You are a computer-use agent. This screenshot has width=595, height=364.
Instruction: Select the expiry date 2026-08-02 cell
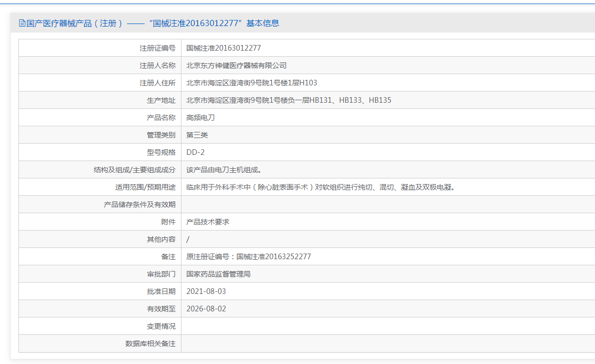tap(208, 308)
